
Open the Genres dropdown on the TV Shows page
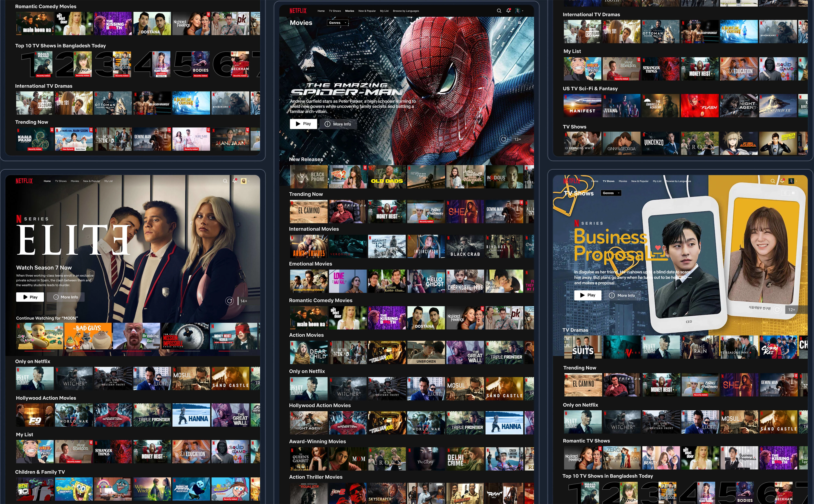pos(611,193)
